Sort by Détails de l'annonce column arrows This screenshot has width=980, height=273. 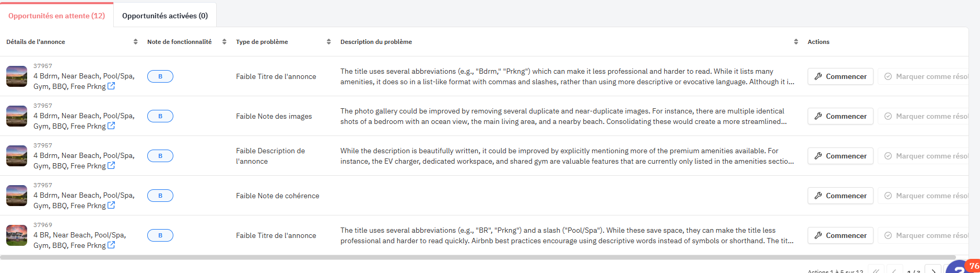(135, 42)
